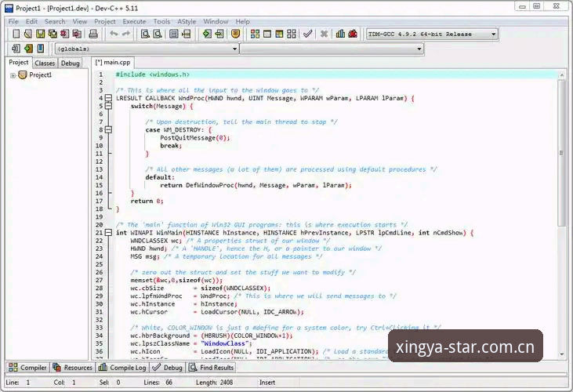Open the Help menu

[243, 21]
